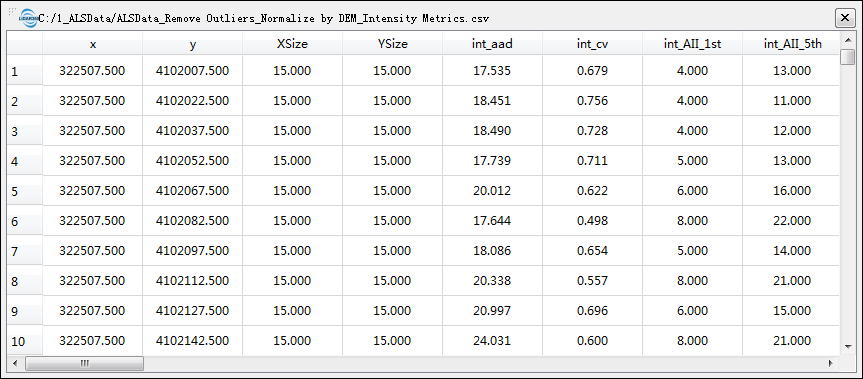
Task: Click y cell 4102082.500
Action: [193, 221]
